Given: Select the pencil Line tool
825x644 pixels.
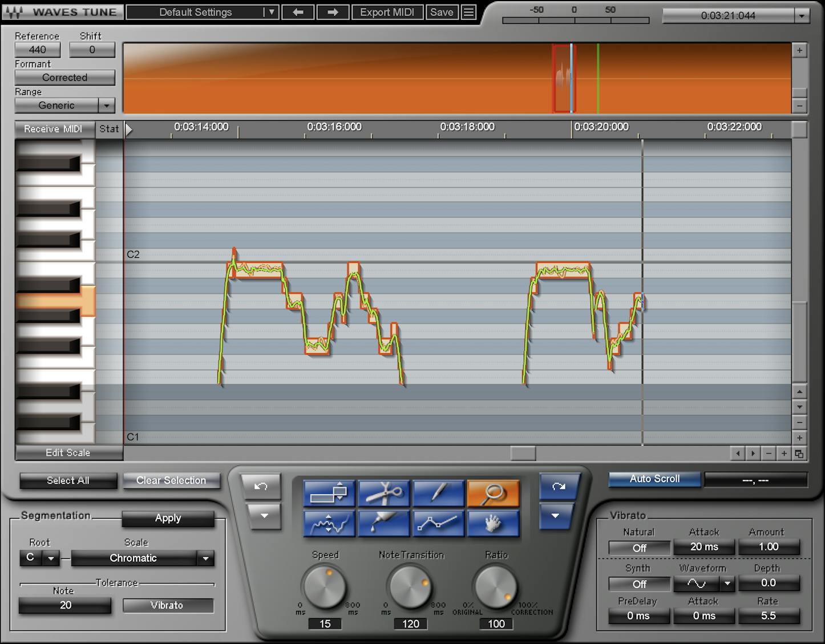Looking at the screenshot, I should point(438,493).
